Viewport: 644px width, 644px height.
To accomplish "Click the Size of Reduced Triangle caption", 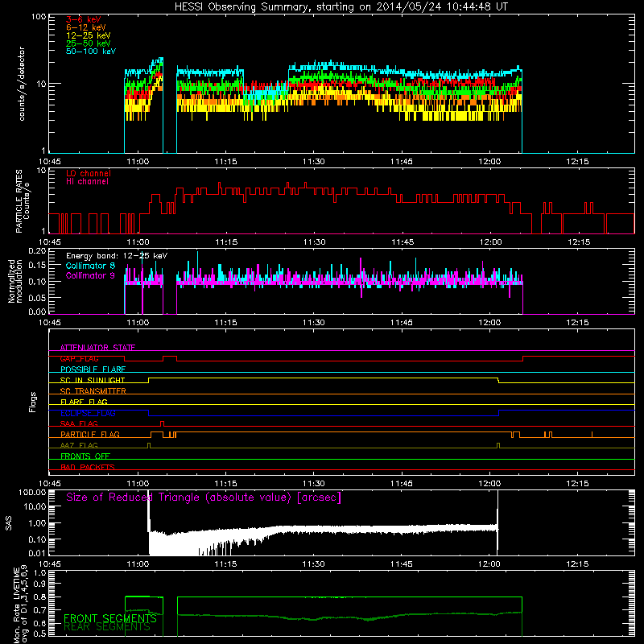I will click(204, 497).
